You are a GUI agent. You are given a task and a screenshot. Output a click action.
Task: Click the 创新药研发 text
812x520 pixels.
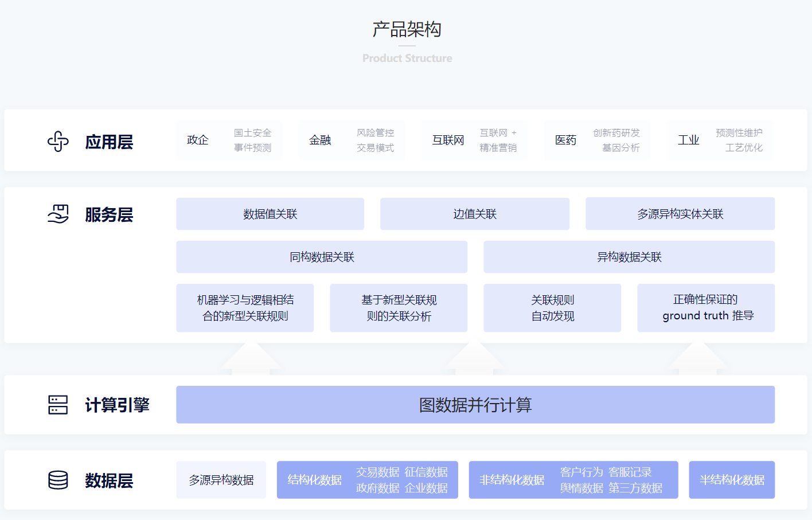pyautogui.click(x=616, y=132)
